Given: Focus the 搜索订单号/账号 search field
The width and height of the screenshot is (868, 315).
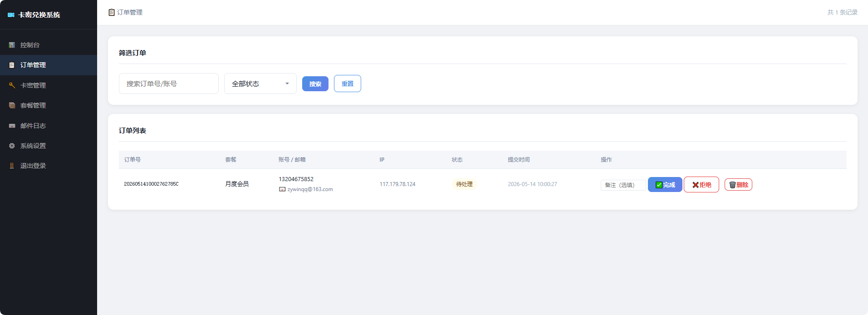Looking at the screenshot, I should coord(169,84).
